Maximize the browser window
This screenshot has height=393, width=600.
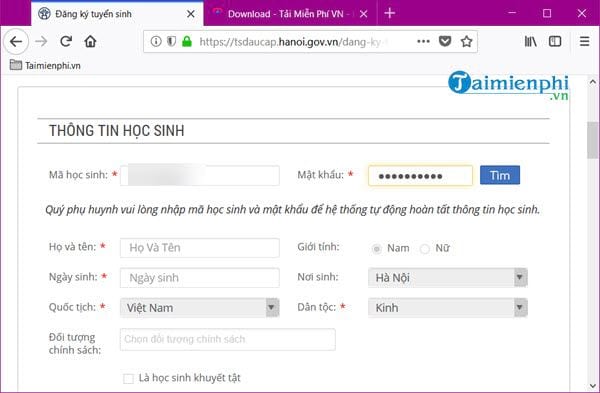point(547,13)
